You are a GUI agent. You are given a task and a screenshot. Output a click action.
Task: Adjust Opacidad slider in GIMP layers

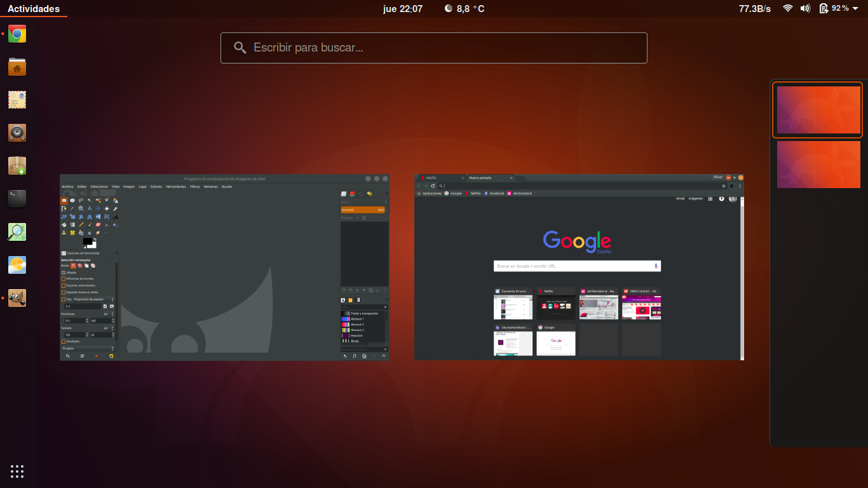click(x=363, y=210)
